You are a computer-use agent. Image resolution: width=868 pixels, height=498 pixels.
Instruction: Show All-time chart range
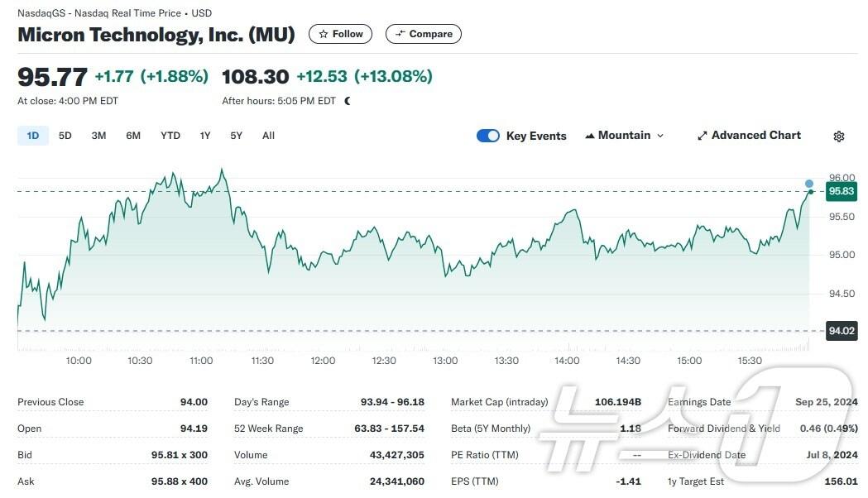point(268,136)
